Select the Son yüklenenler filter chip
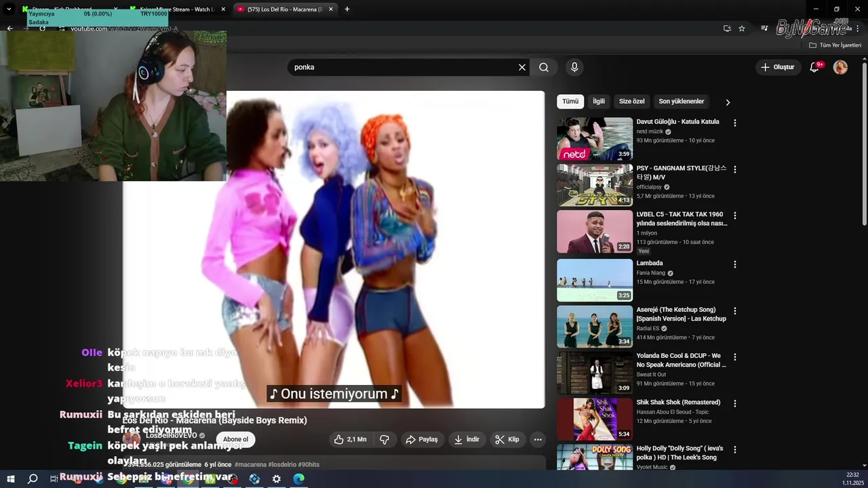 tap(681, 102)
